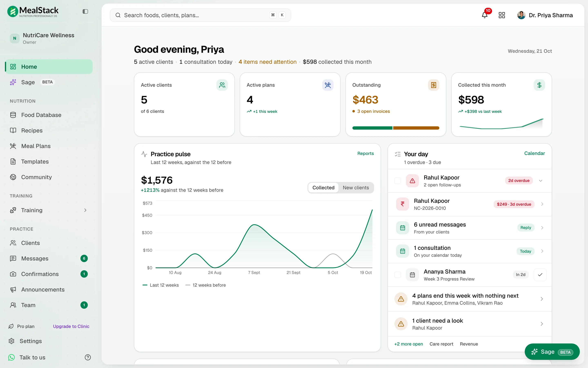This screenshot has width=588, height=368.
Task: Click the Confirmations camera icon
Action: click(13, 274)
